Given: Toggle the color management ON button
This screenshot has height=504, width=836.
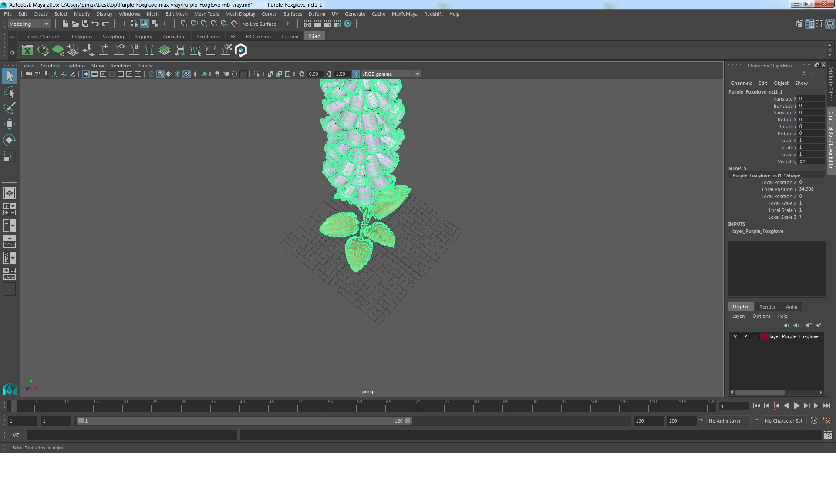Looking at the screenshot, I should (356, 74).
